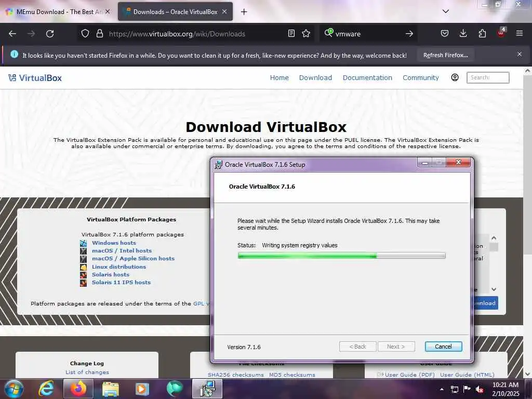Click the Refresh Firefox... button
Screen dimensions: 532x399
tap(445, 55)
